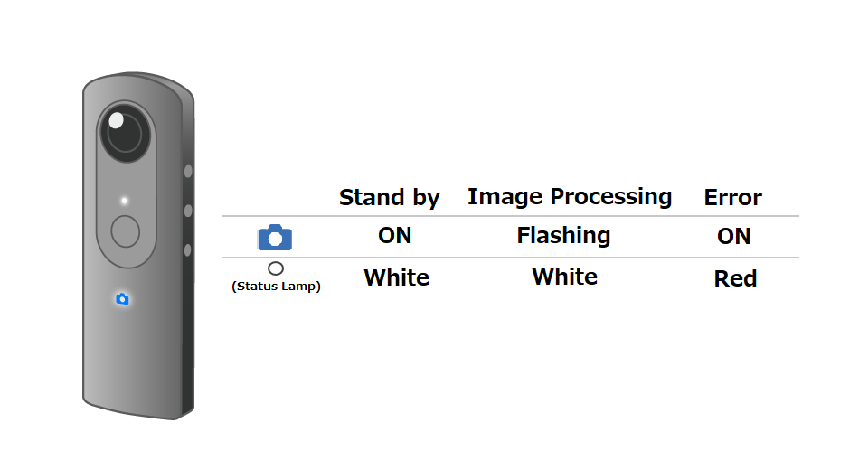Click the "Red" cell in Error column

pyautogui.click(x=735, y=278)
